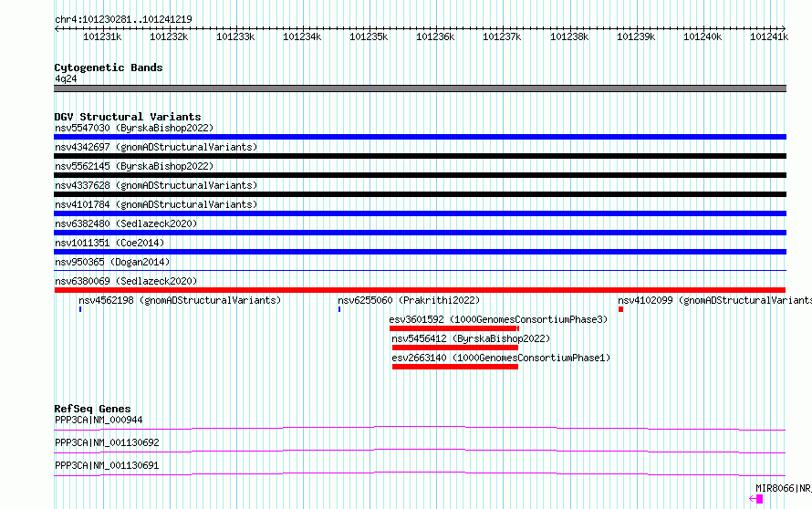Screen dimensions: 812x509
Task: Open the PPP3CA|NM_001130691 transcript label
Action: click(x=107, y=465)
